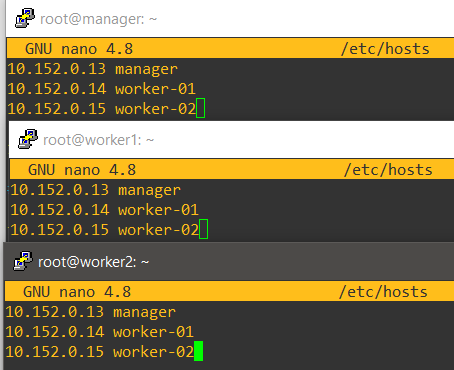Viewport: 454px width, 370px height.
Task: Click 'GNU nano 4.8' header in worker2 window
Action: coord(77,292)
